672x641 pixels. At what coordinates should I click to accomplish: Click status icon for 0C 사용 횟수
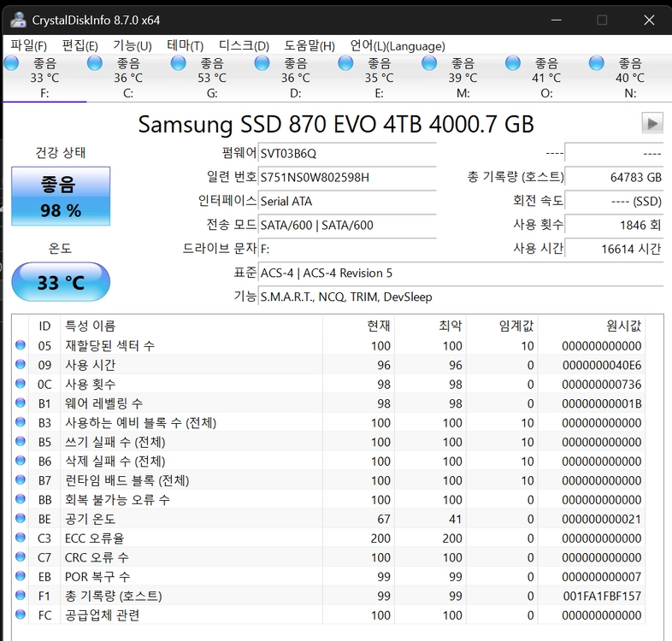coord(21,384)
